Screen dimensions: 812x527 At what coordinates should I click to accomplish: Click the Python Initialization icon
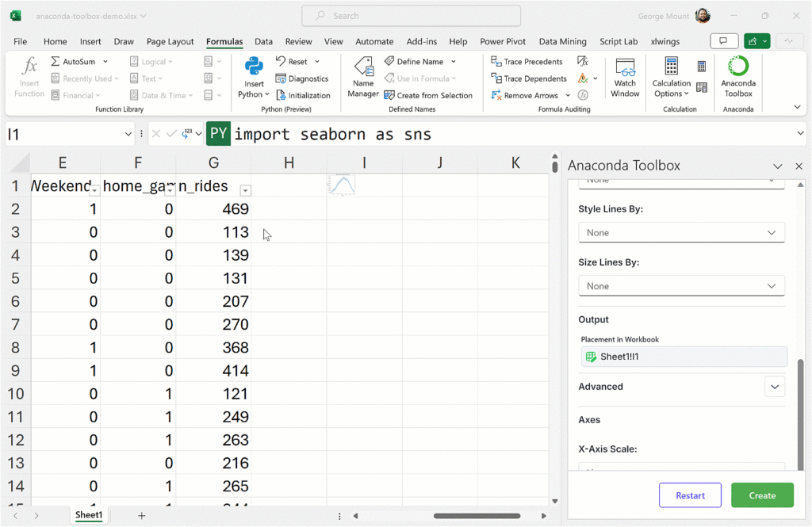pyautogui.click(x=282, y=96)
